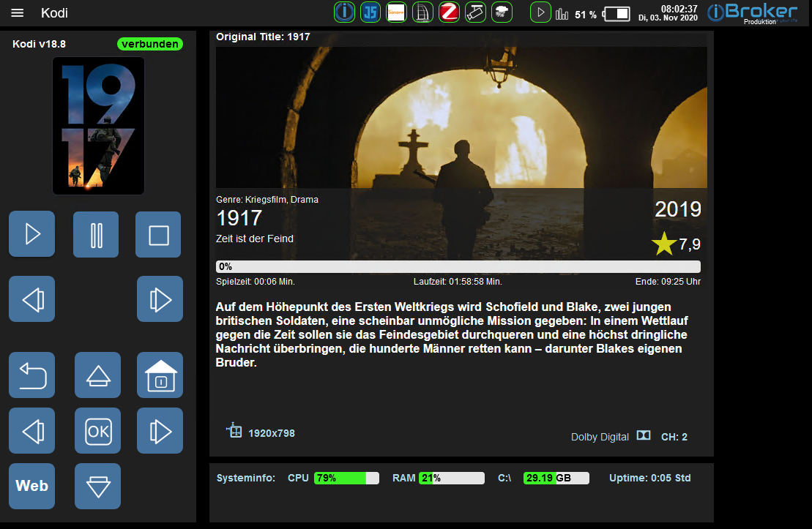Click the Dolby Digital logo icon
Image resolution: width=812 pixels, height=529 pixels.
(644, 435)
